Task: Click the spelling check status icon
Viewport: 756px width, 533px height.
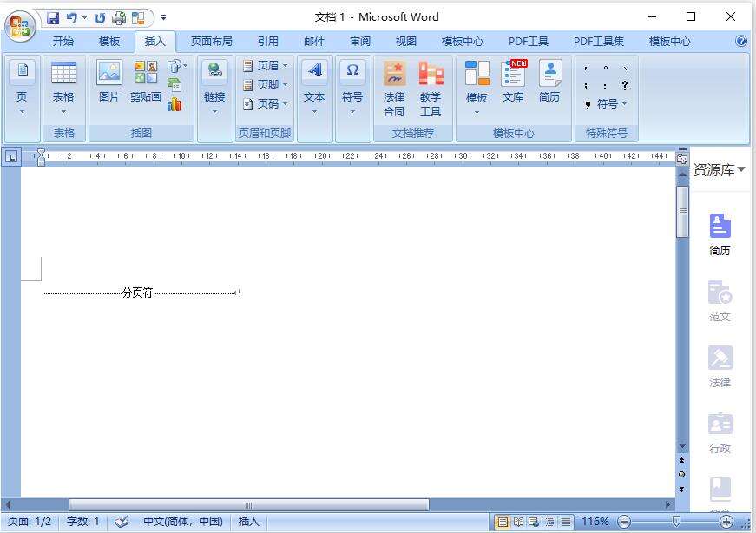Action: pos(122,522)
